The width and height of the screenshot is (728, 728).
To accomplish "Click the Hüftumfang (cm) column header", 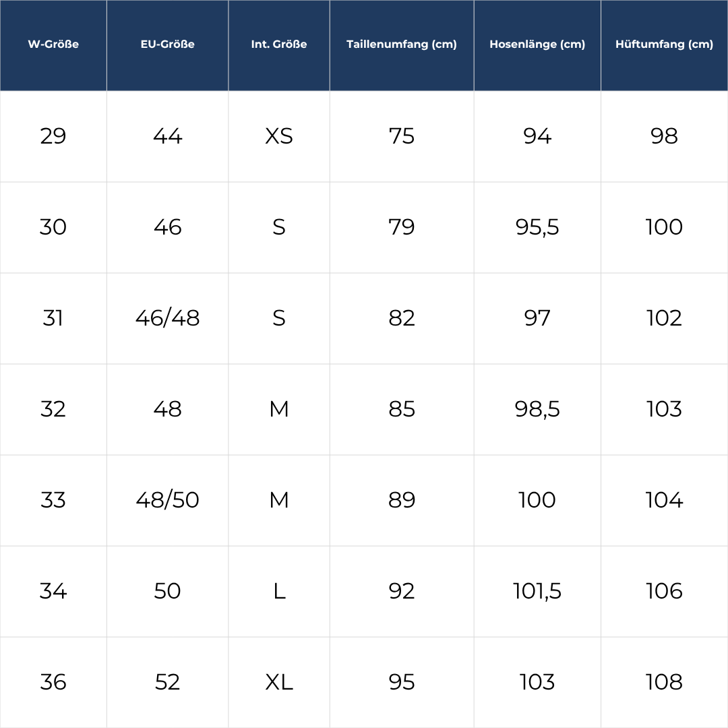I will (x=664, y=44).
